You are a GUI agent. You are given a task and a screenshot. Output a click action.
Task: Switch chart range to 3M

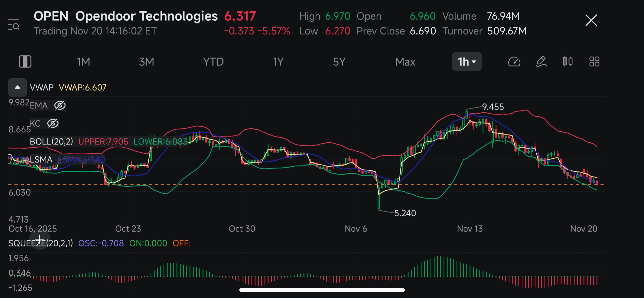147,62
